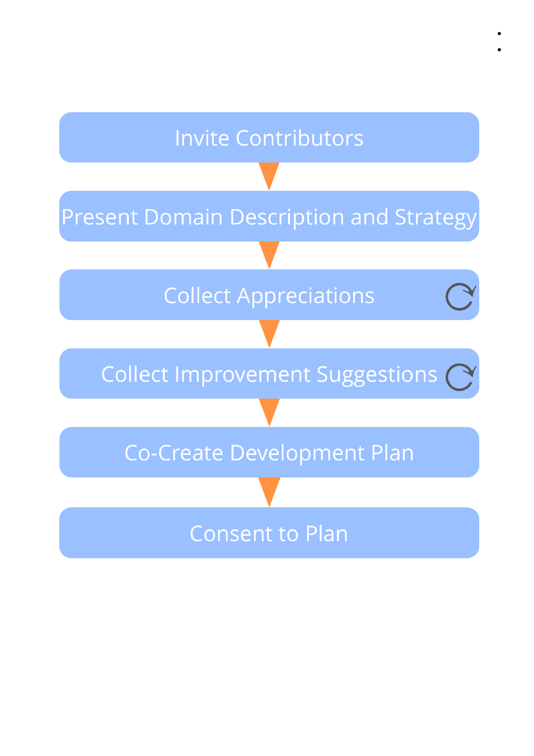534x756 pixels.
Task: Click the Collect Improvement Suggestions label text
Action: tap(269, 374)
